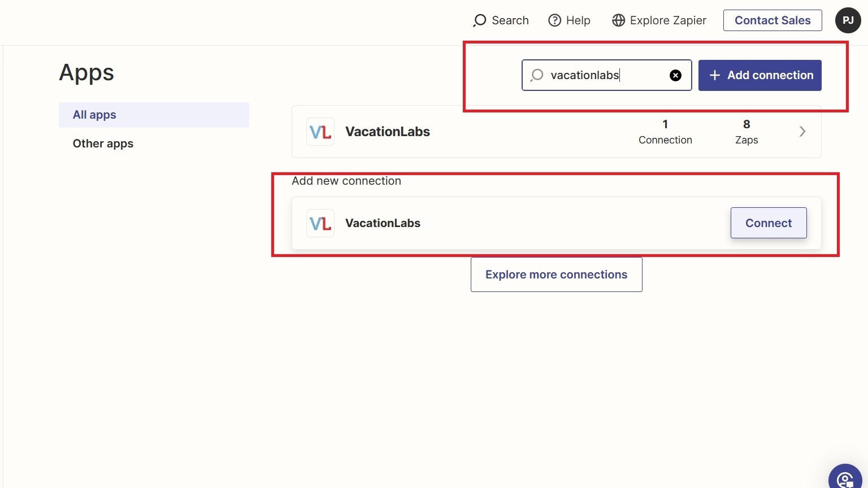Viewport: 868px width, 488px height.
Task: Click the Explore more connections button
Action: (x=556, y=274)
